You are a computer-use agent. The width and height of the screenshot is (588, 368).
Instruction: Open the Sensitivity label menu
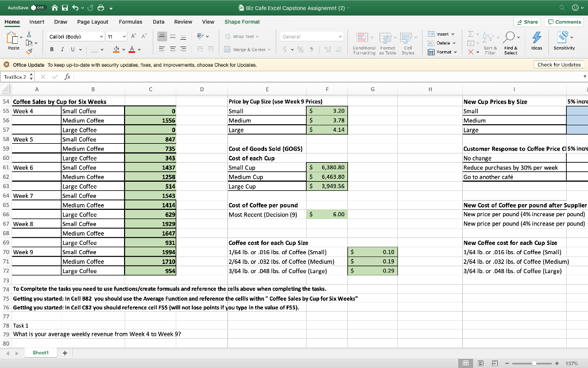tap(564, 41)
